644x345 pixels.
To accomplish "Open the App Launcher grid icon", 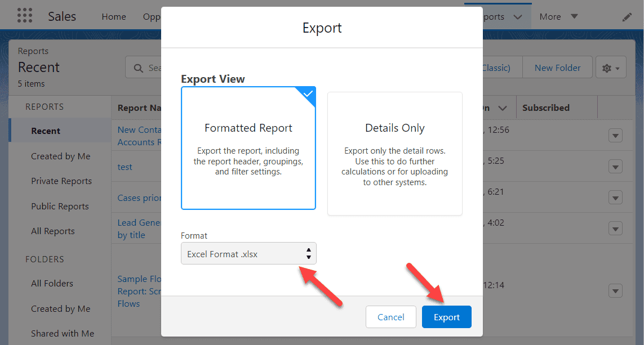I will 25,16.
